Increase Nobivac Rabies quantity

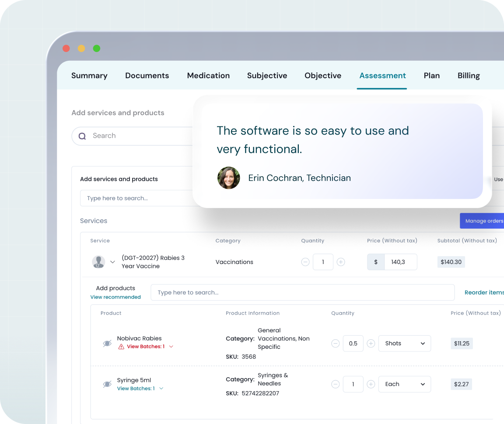tap(371, 344)
